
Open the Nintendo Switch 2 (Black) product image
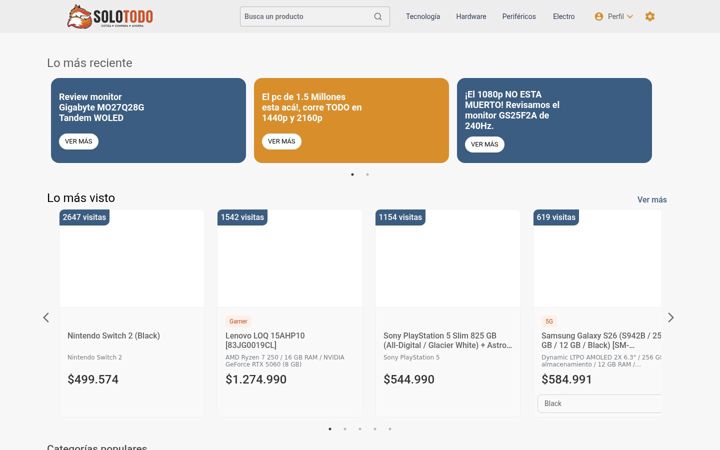tap(132, 259)
